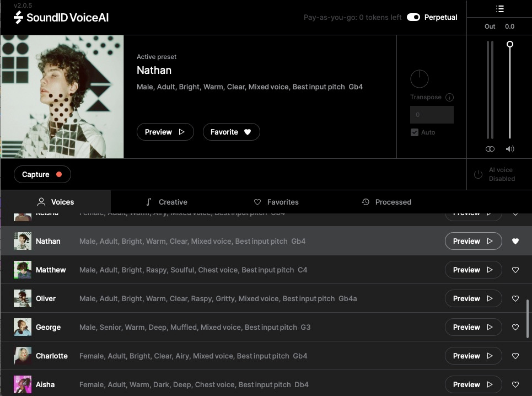Click the Aisha name in list
Image resolution: width=532 pixels, height=396 pixels.
click(45, 384)
